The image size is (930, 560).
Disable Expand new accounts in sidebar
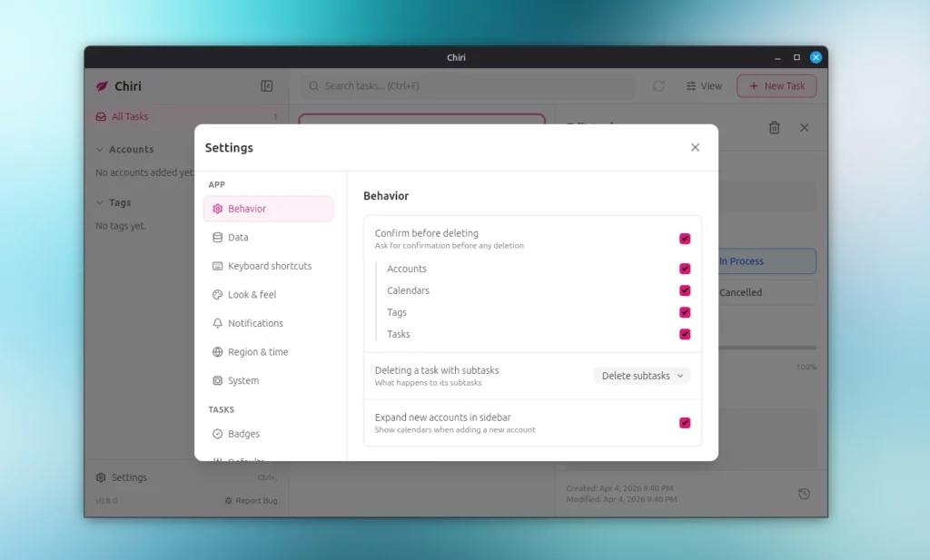[x=685, y=423]
